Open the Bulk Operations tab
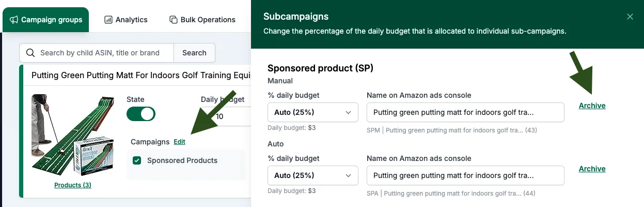This screenshot has width=644, height=207. click(x=202, y=20)
